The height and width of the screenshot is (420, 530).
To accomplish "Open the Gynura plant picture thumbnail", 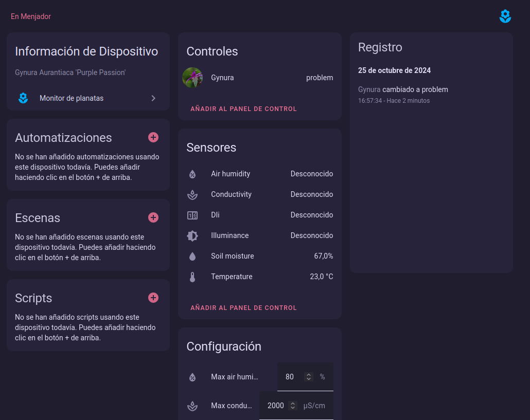I will pyautogui.click(x=192, y=78).
